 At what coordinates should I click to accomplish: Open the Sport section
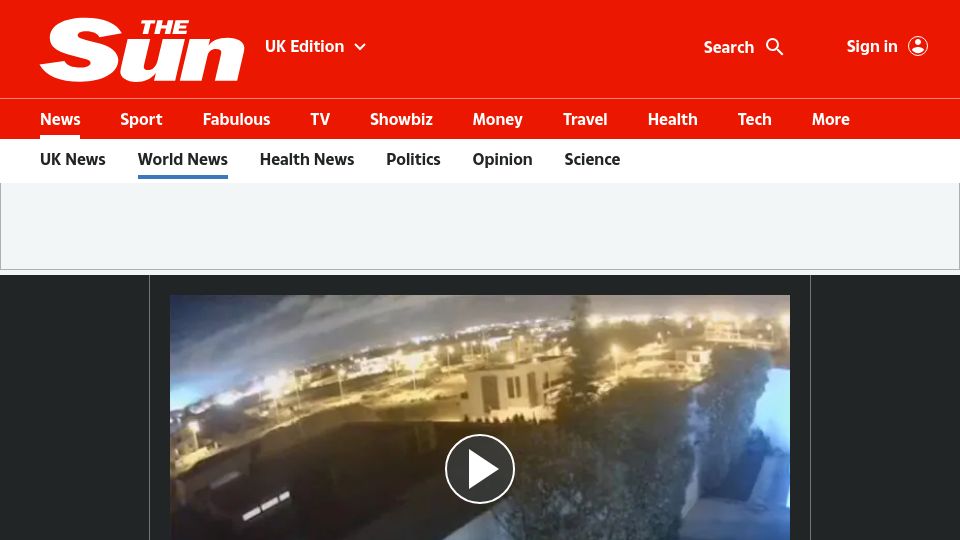tap(141, 119)
